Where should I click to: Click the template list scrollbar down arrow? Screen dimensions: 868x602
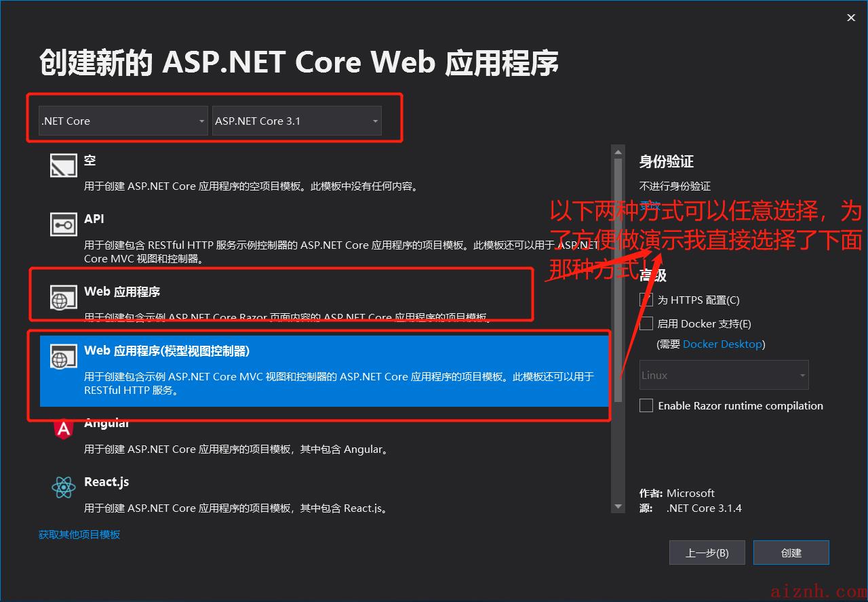pos(618,506)
